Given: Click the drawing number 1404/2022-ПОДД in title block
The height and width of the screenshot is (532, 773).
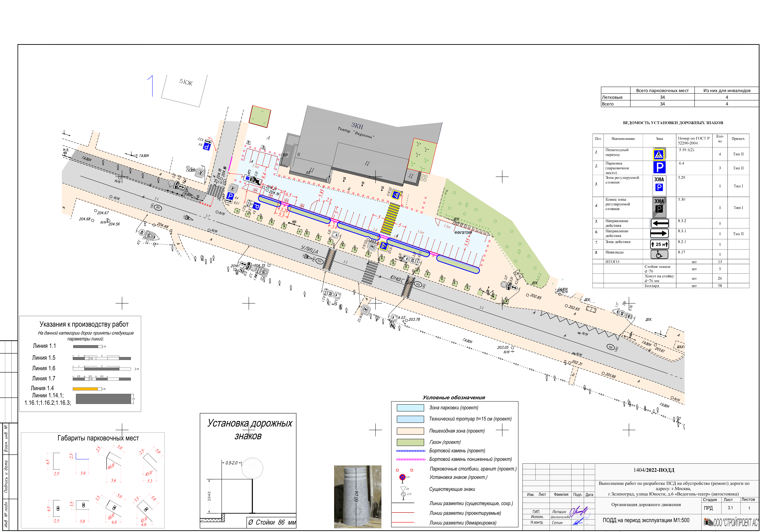Looking at the screenshot, I should pos(654,470).
